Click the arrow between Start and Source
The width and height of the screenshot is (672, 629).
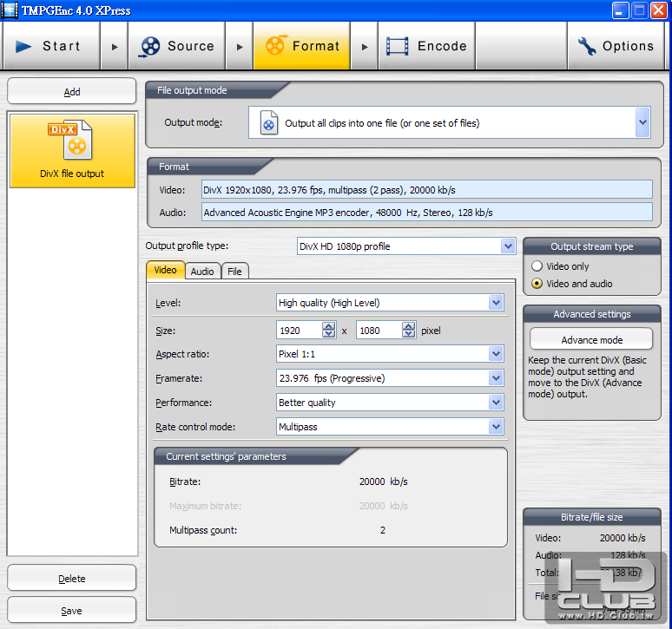115,47
